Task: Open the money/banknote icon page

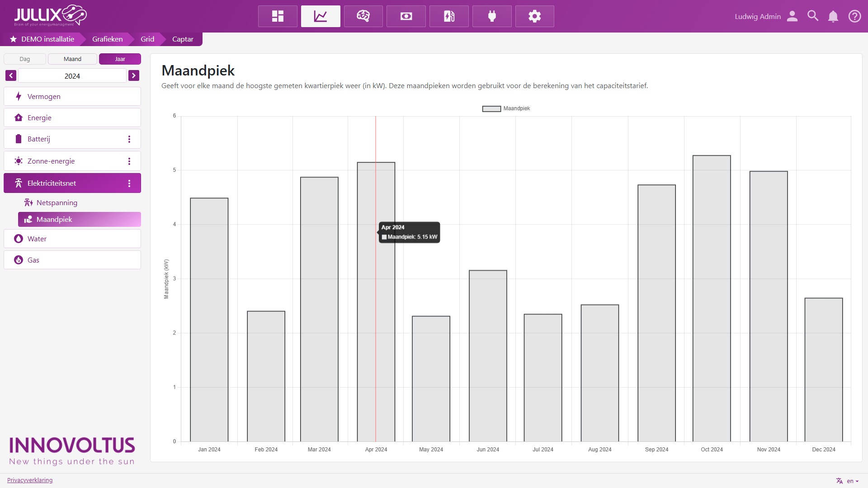Action: pyautogui.click(x=406, y=16)
